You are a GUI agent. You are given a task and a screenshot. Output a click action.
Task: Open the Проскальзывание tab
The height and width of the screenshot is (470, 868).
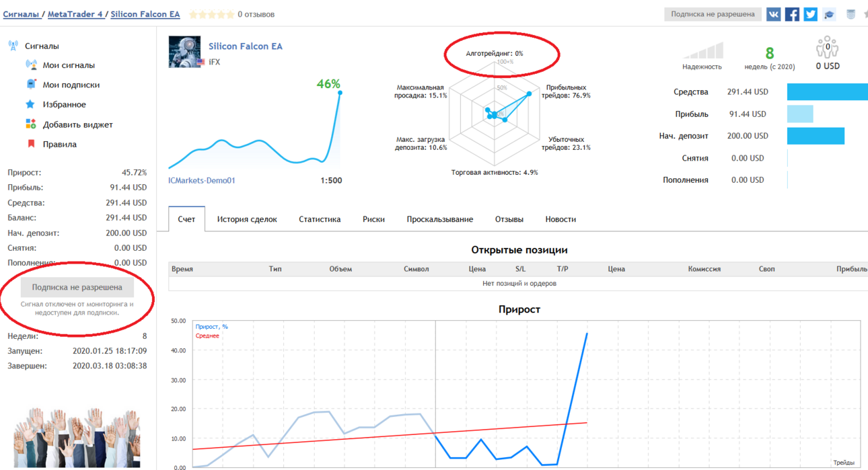[440, 219]
